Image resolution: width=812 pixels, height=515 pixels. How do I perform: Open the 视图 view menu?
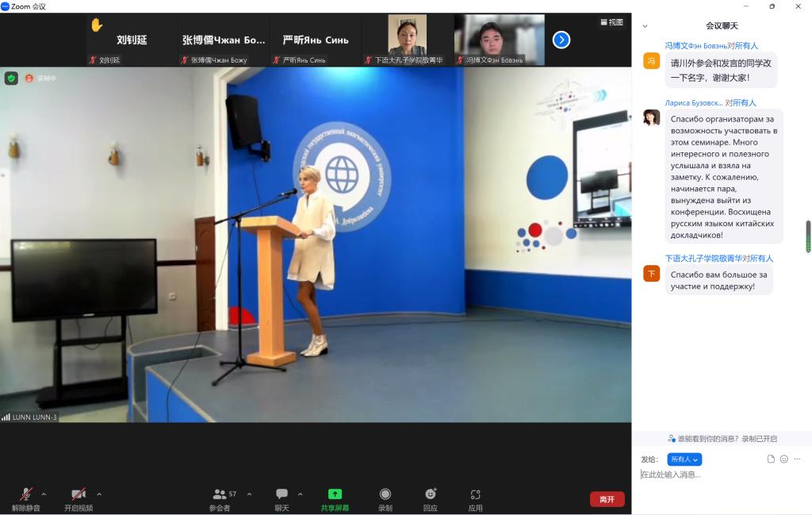[611, 22]
